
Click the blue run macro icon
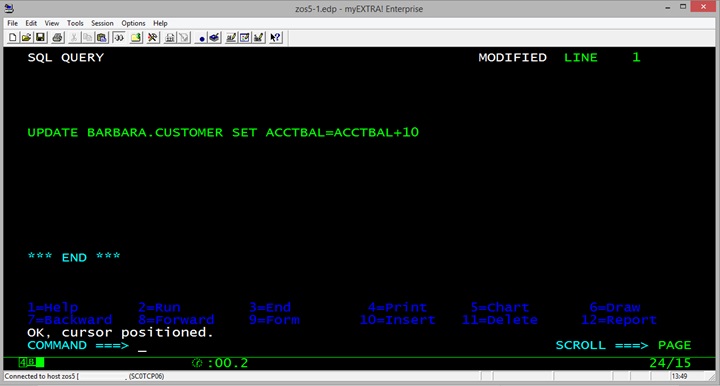(214, 38)
